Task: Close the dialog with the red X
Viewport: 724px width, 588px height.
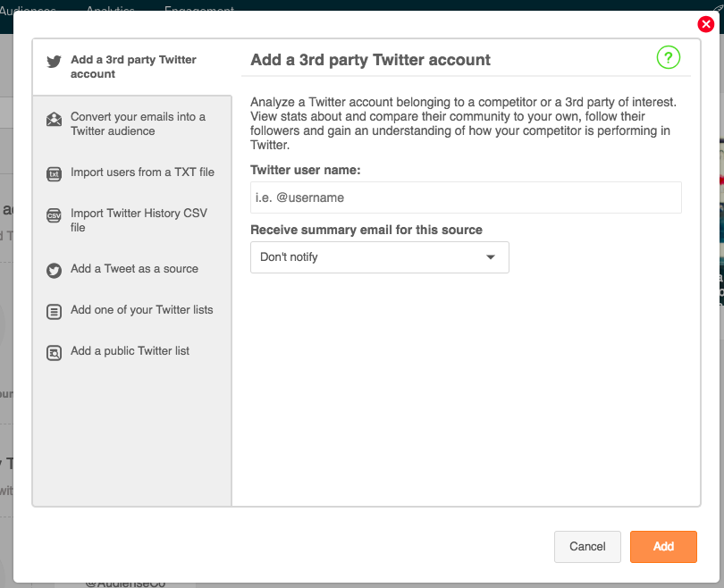Action: 706,24
